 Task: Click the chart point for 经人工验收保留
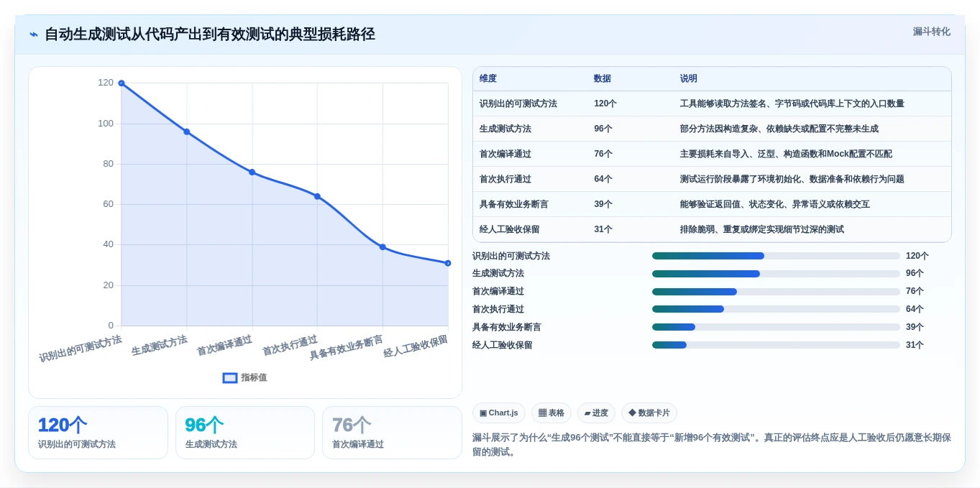[448, 263]
